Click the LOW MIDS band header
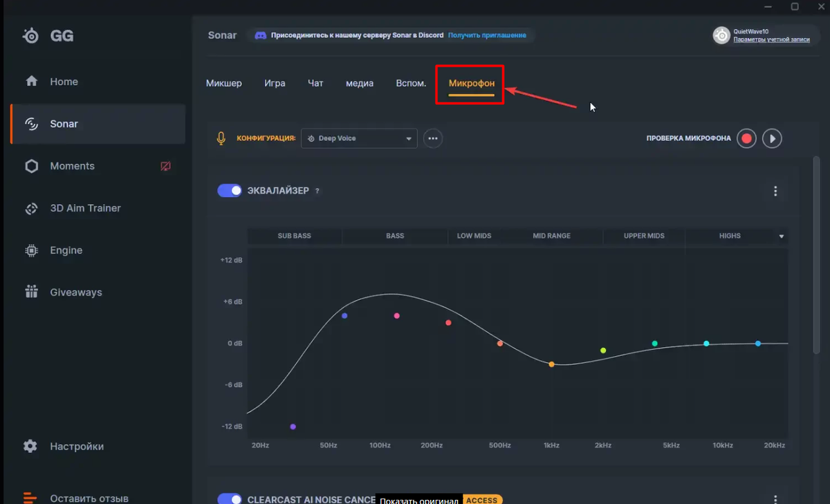Screen dimensions: 830x504 coord(474,236)
